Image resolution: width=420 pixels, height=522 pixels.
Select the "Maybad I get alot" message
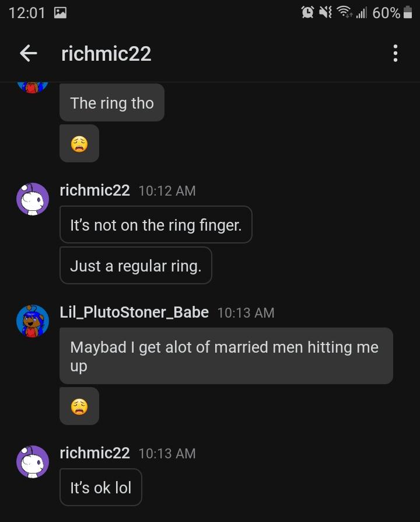tap(226, 356)
